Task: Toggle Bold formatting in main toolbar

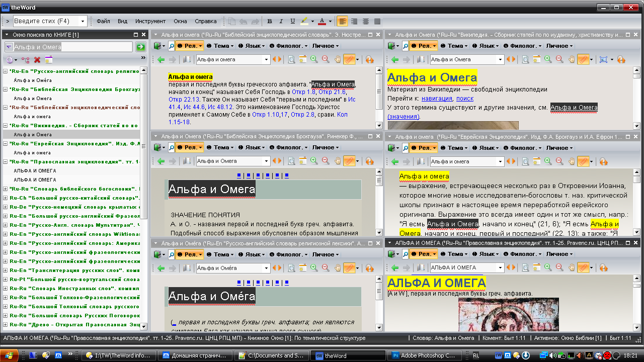Action: (270, 21)
